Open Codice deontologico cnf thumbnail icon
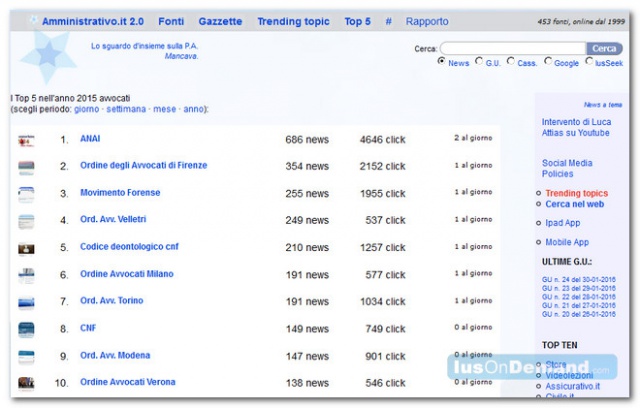Image resolution: width=640 pixels, height=408 pixels. [x=26, y=248]
